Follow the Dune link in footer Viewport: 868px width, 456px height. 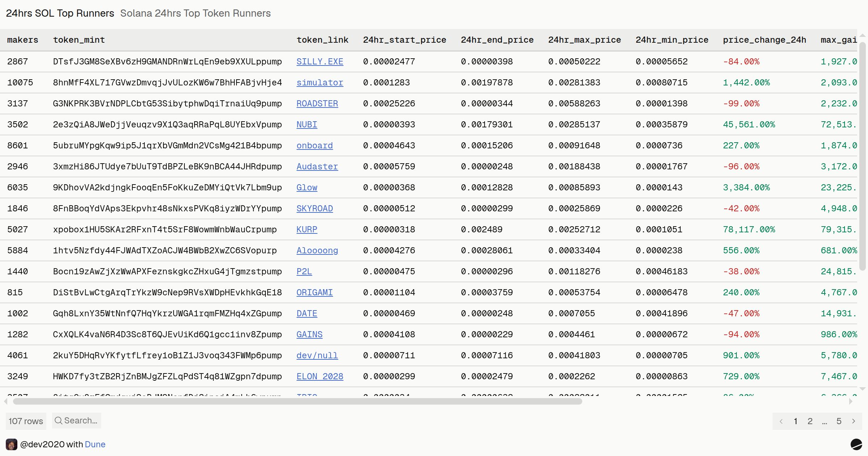click(95, 444)
